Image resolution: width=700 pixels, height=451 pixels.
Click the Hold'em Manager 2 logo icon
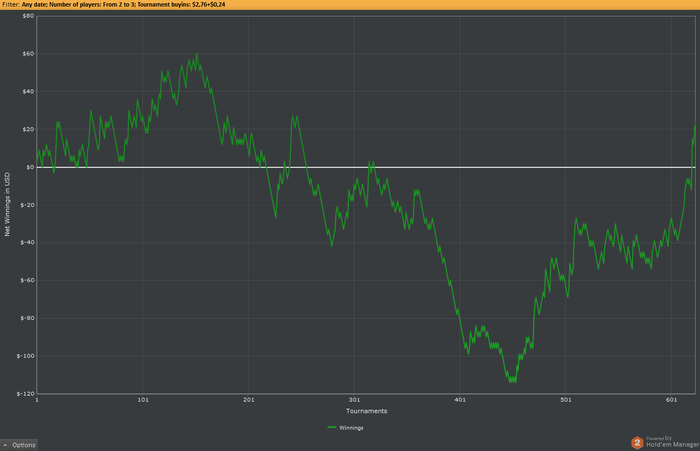(x=637, y=443)
